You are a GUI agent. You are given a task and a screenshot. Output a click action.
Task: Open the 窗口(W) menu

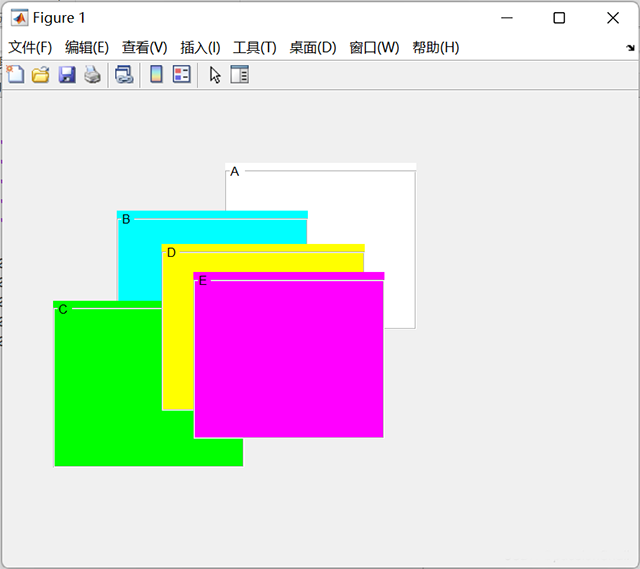tap(374, 48)
